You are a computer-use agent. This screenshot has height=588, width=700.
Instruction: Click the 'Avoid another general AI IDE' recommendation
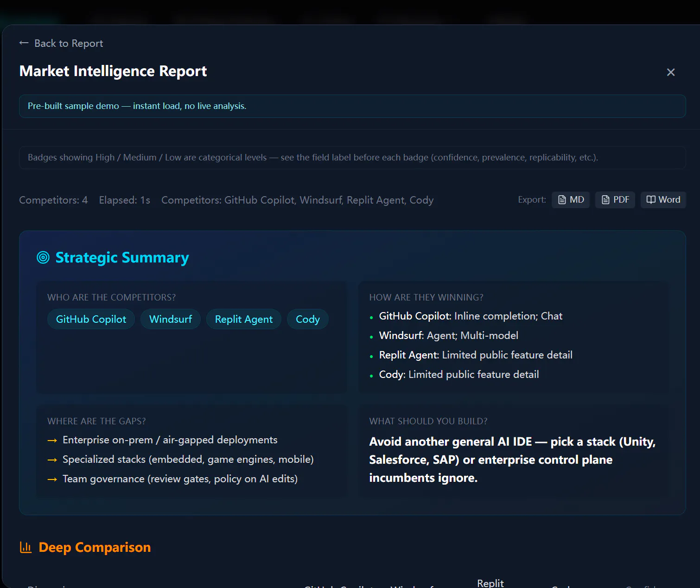click(512, 460)
